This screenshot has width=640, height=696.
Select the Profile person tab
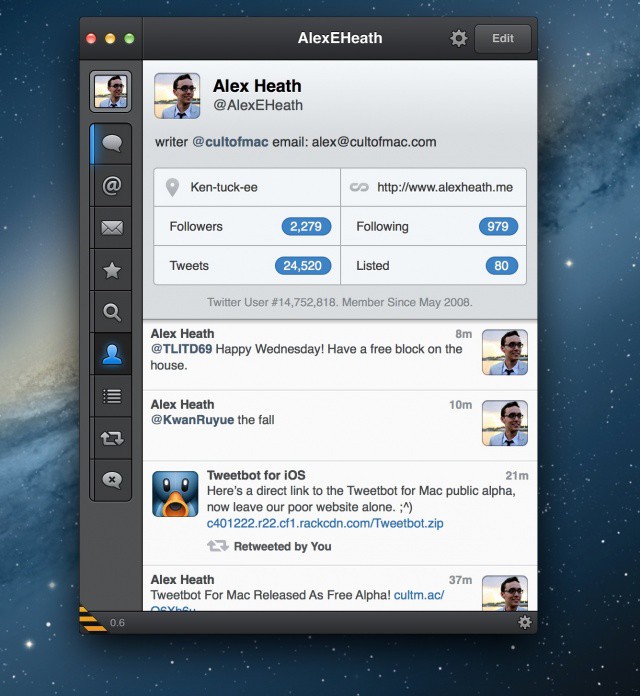pyautogui.click(x=111, y=354)
